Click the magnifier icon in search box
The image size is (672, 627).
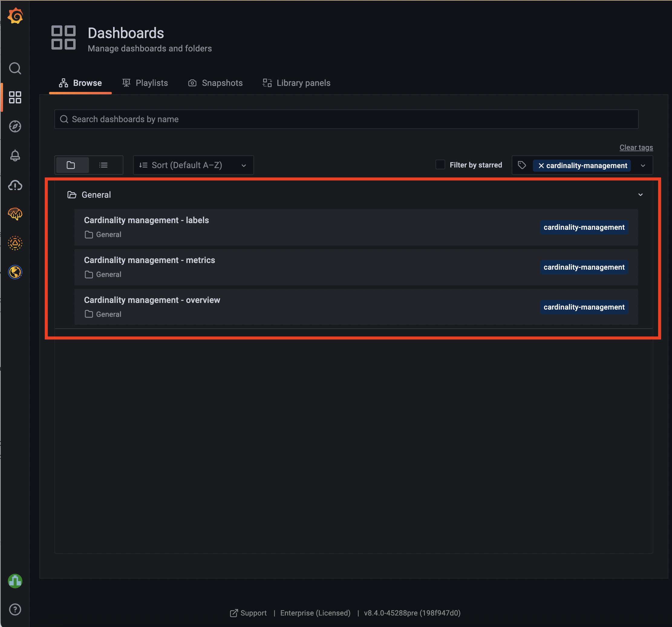click(x=64, y=119)
